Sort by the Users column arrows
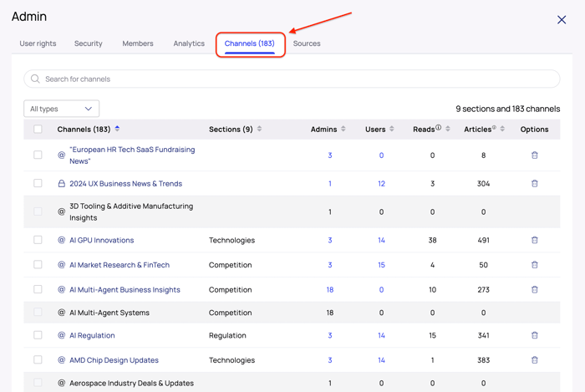The height and width of the screenshot is (392, 585). click(x=392, y=130)
